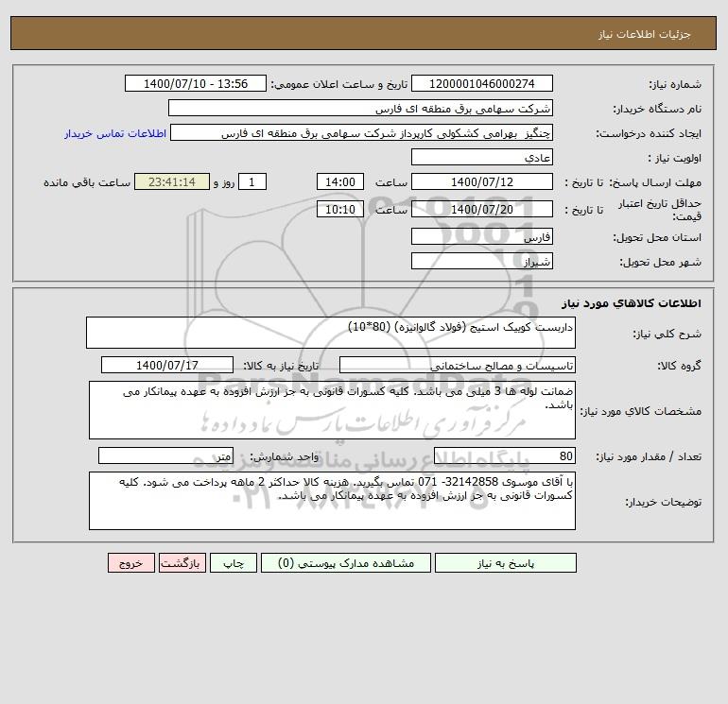Click the ساعت باقی مانده text
Viewport: 728px width, 704px height.
[87, 182]
